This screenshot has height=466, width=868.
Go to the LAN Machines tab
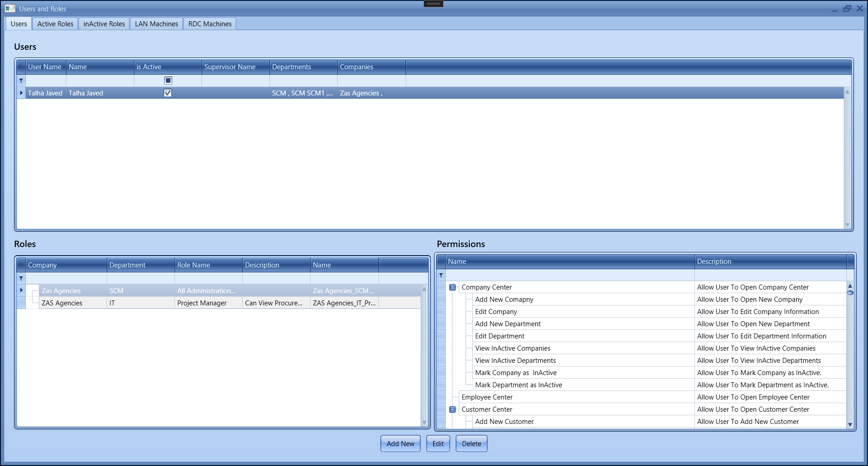(156, 24)
